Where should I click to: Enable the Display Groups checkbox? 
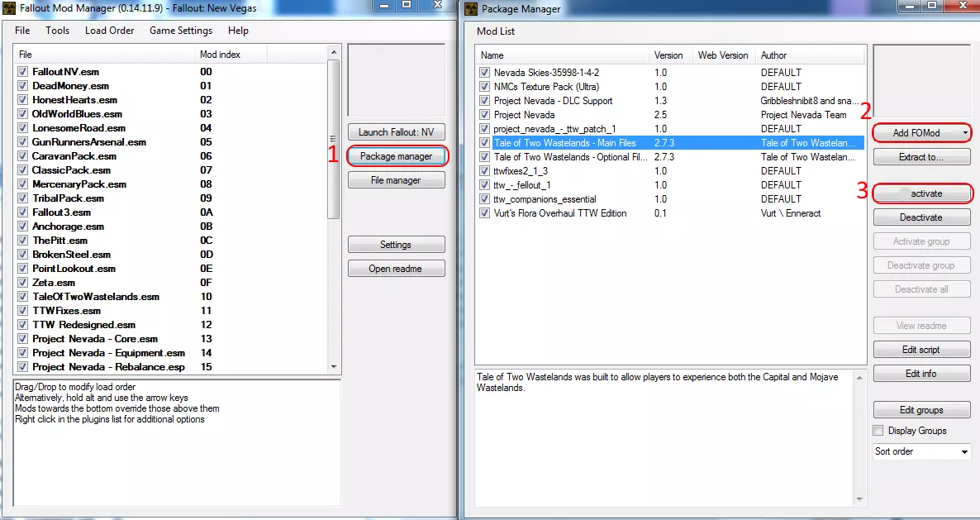tap(878, 431)
